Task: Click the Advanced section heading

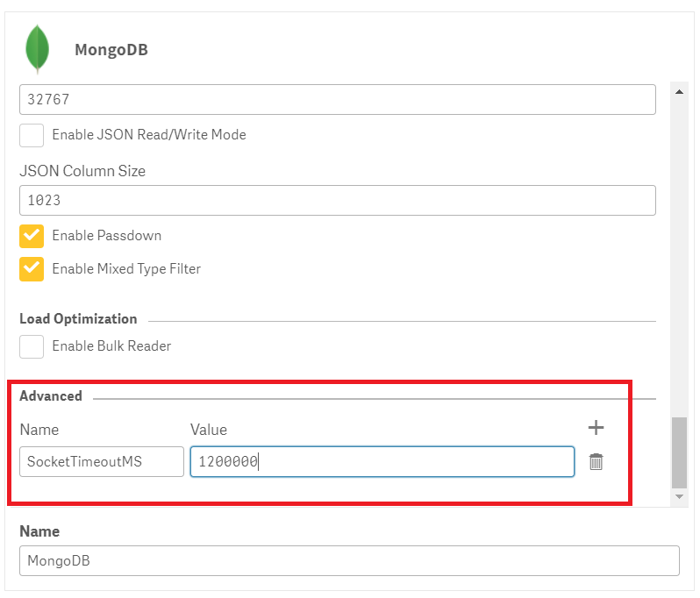Action: [51, 396]
